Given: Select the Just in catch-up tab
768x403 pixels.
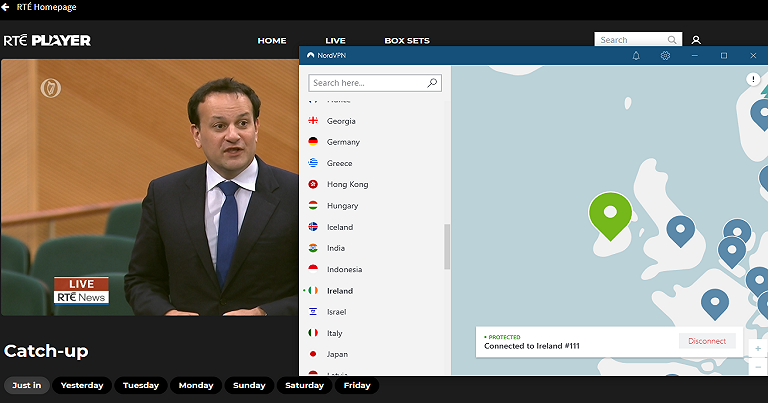Looking at the screenshot, I should (x=27, y=385).
